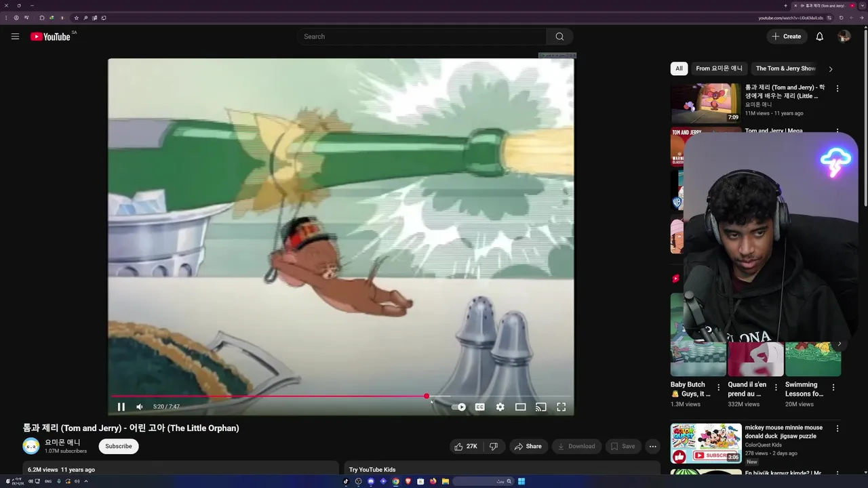The width and height of the screenshot is (868, 488).
Task: Bookmark page with star icon
Action: (x=76, y=18)
